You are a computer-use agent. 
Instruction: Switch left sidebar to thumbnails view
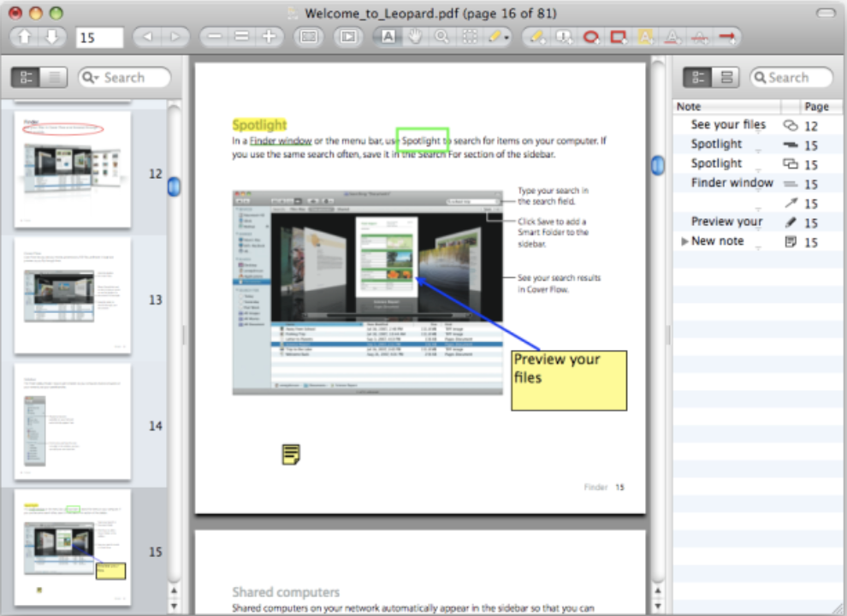[x=27, y=78]
